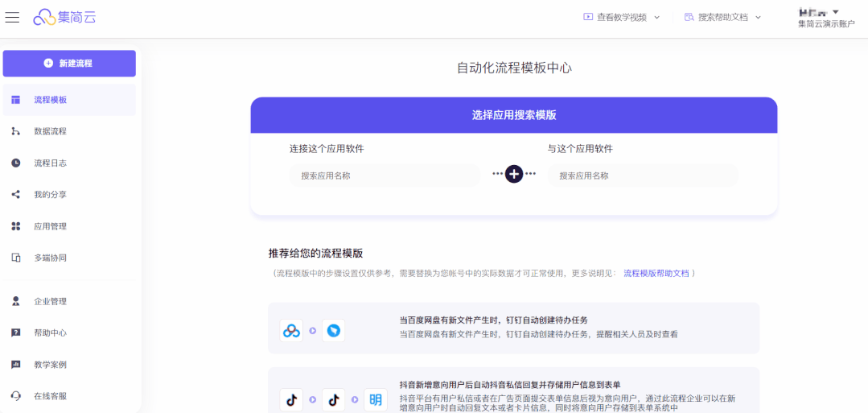Image resolution: width=868 pixels, height=413 pixels.
Task: Click the 应用管理 grid icon
Action: (15, 226)
